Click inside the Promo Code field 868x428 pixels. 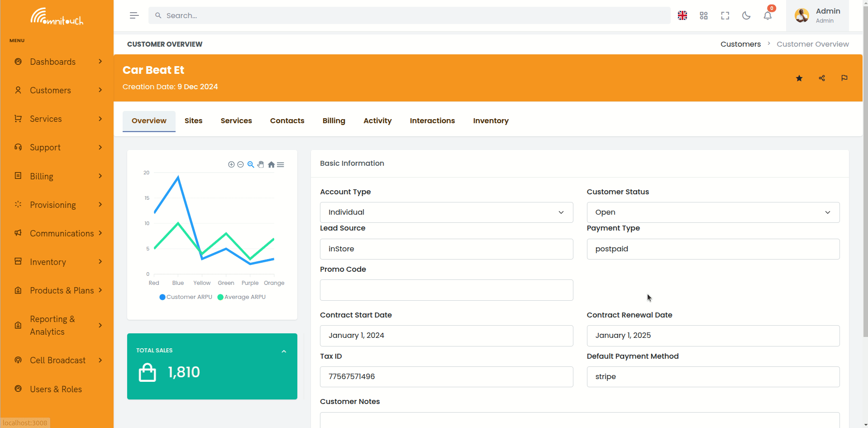446,290
